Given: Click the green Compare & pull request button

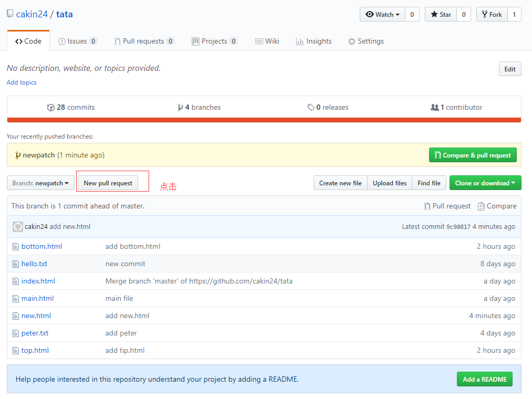Looking at the screenshot, I should tap(473, 155).
